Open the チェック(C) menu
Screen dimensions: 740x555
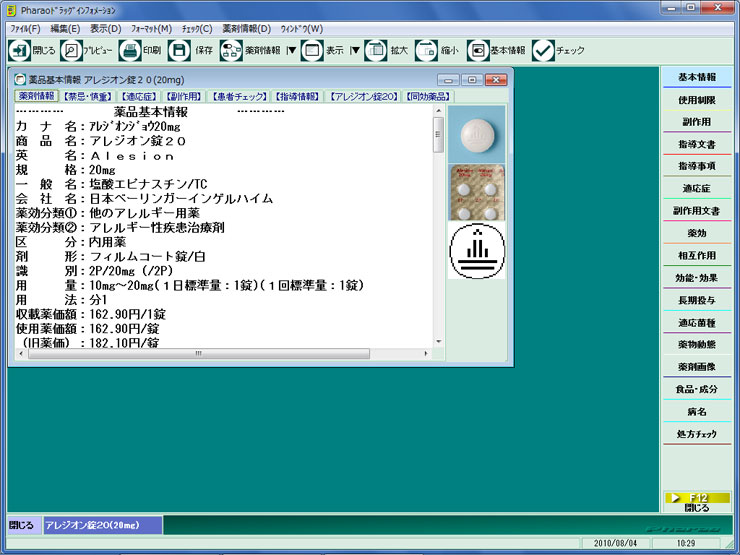[197, 29]
